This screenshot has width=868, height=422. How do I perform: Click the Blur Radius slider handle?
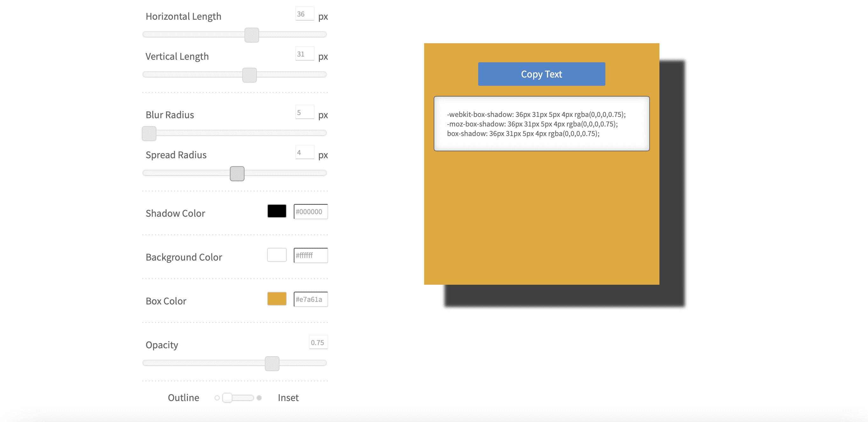149,133
